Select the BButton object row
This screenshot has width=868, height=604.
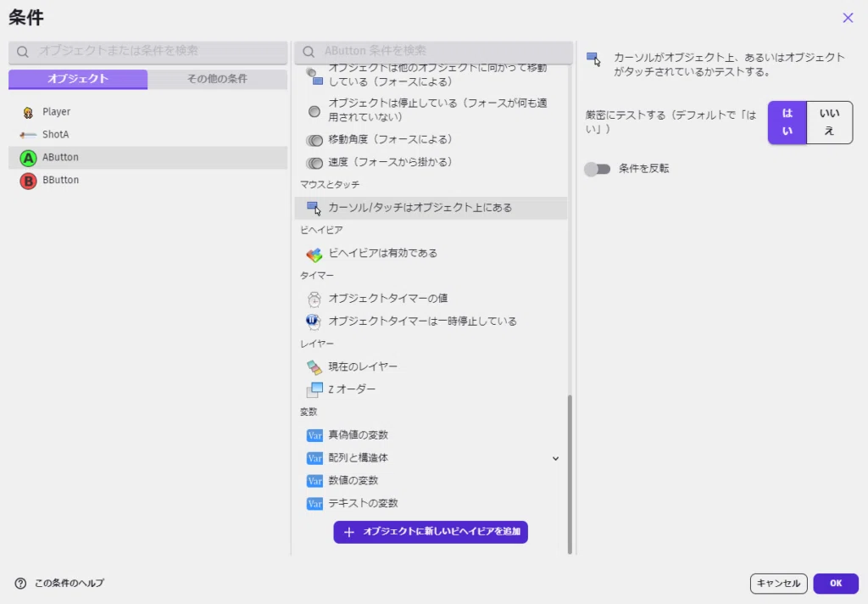pyautogui.click(x=147, y=180)
